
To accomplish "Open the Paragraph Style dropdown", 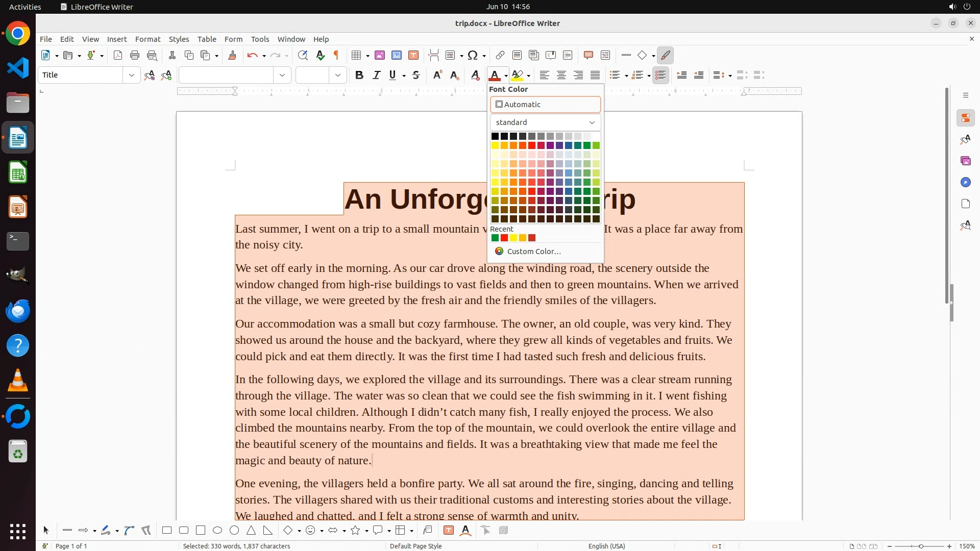I will point(132,76).
